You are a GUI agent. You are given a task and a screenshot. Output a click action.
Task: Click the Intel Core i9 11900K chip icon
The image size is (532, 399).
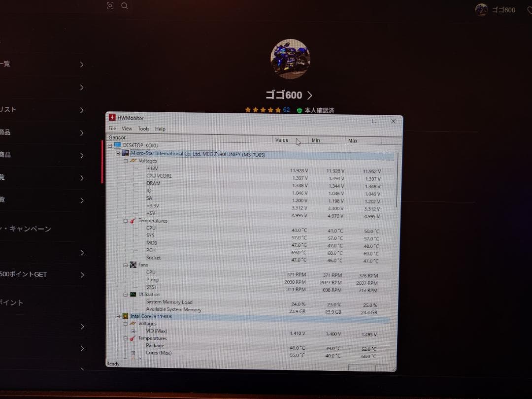[125, 316]
